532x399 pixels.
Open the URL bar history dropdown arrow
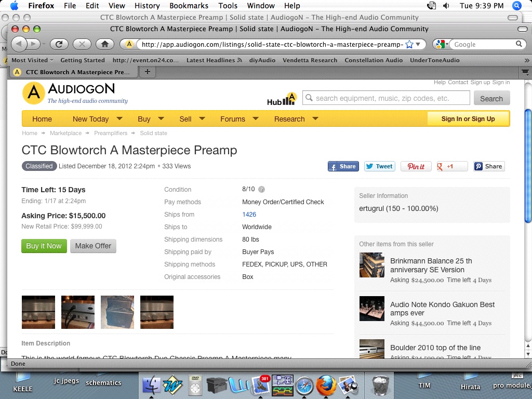(x=418, y=44)
